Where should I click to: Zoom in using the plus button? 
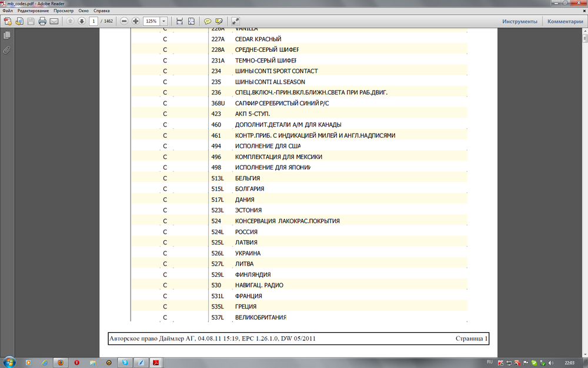(x=136, y=21)
